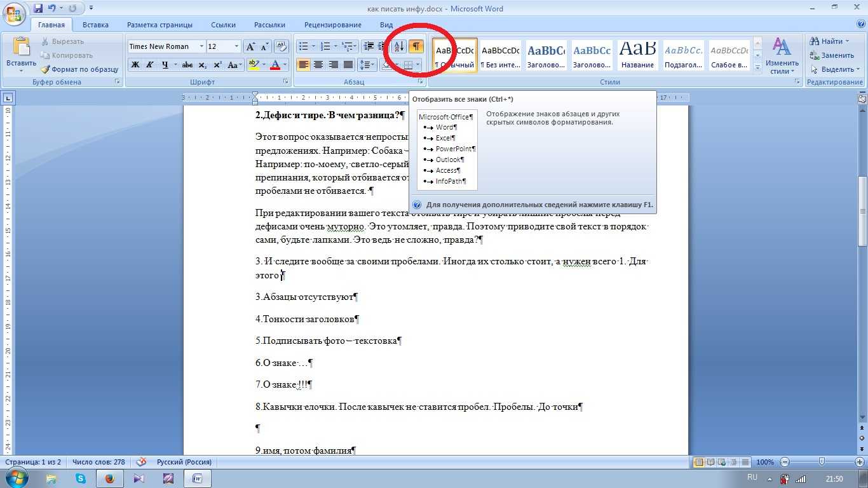Open the font size 12 dropdown

pyautogui.click(x=236, y=46)
